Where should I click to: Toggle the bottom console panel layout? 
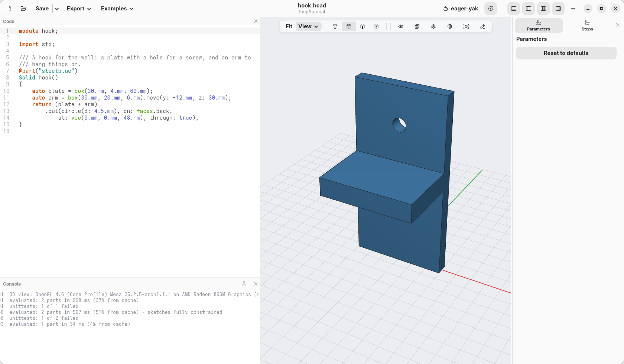[514, 9]
